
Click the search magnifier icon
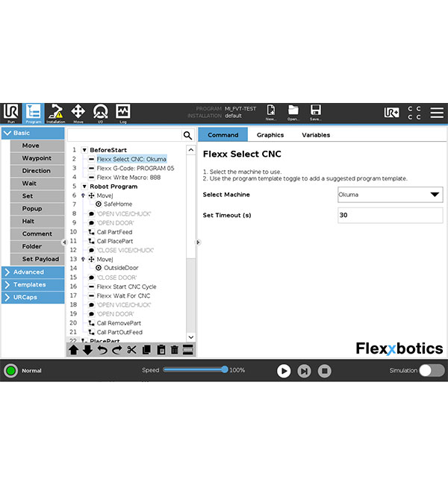(x=187, y=136)
